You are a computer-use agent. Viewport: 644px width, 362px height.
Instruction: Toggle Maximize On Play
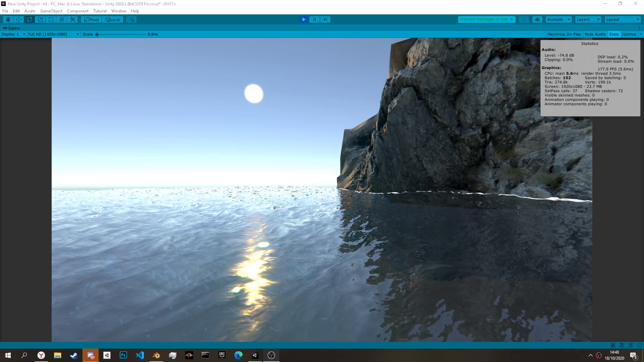(564, 34)
